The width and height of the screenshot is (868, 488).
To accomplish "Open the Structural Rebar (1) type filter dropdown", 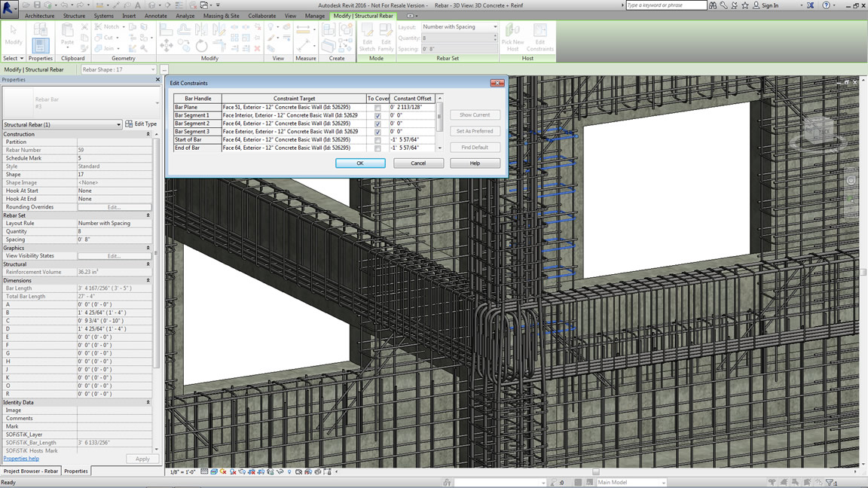I will (x=62, y=124).
